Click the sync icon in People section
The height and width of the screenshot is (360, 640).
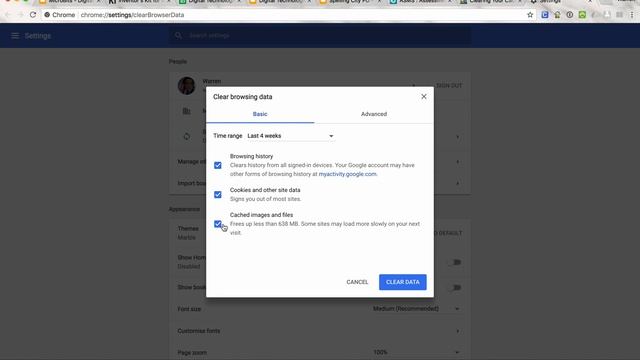tap(187, 136)
